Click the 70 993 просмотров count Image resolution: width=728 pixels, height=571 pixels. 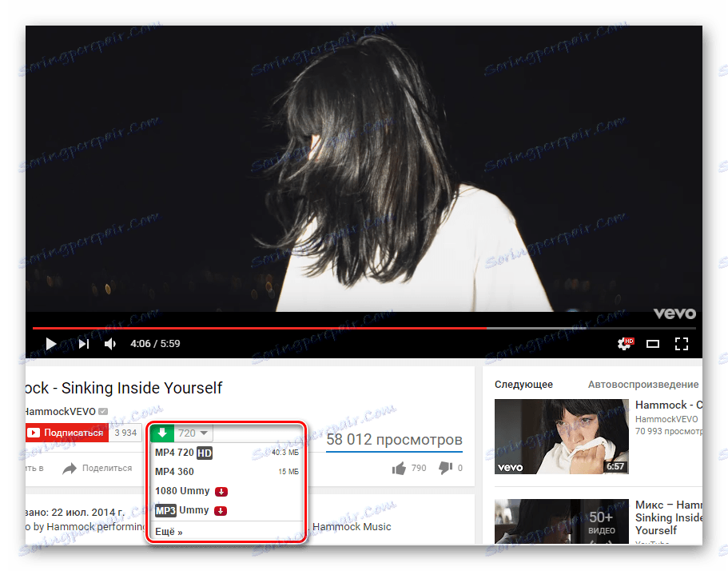pos(669,431)
